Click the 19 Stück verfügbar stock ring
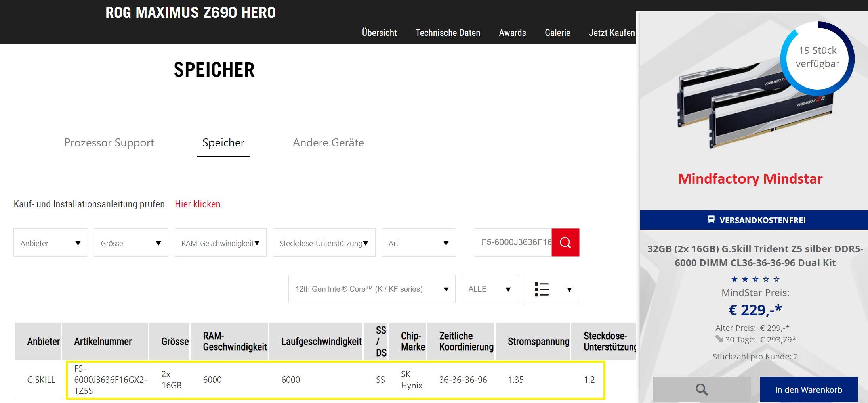 (817, 58)
